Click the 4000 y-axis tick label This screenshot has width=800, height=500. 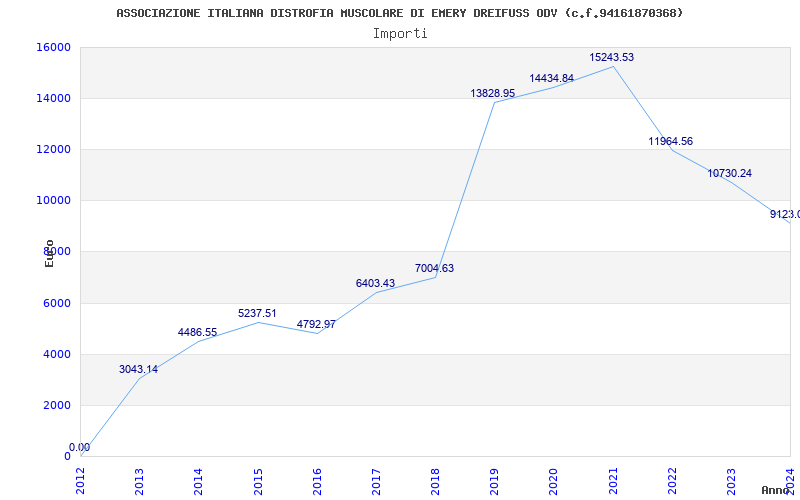point(57,354)
